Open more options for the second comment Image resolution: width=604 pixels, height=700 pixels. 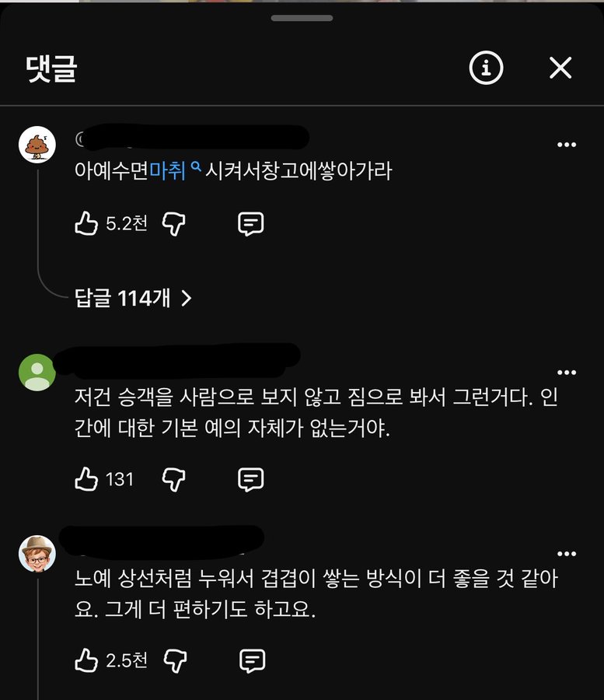point(567,373)
